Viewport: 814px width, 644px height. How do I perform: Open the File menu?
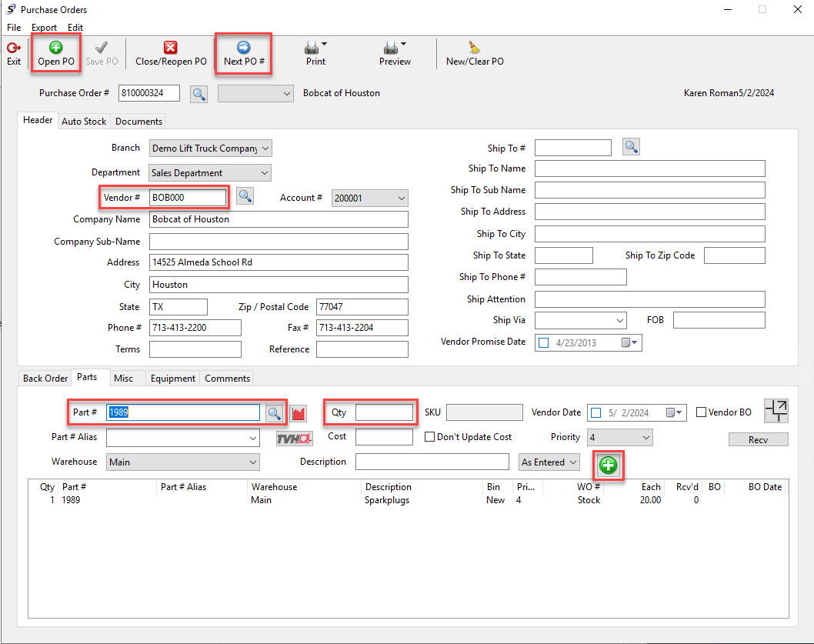[x=14, y=28]
